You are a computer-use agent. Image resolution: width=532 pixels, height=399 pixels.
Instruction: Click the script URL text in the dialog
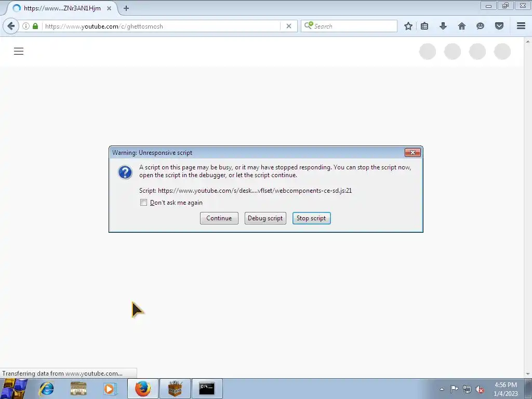[255, 191]
